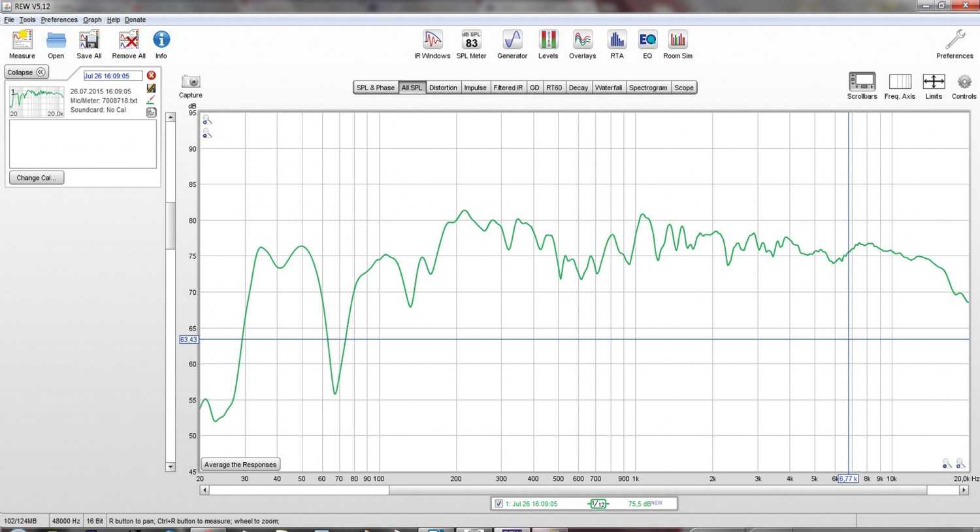Click the measurement notes save icon
The width and height of the screenshot is (980, 532).
click(152, 112)
